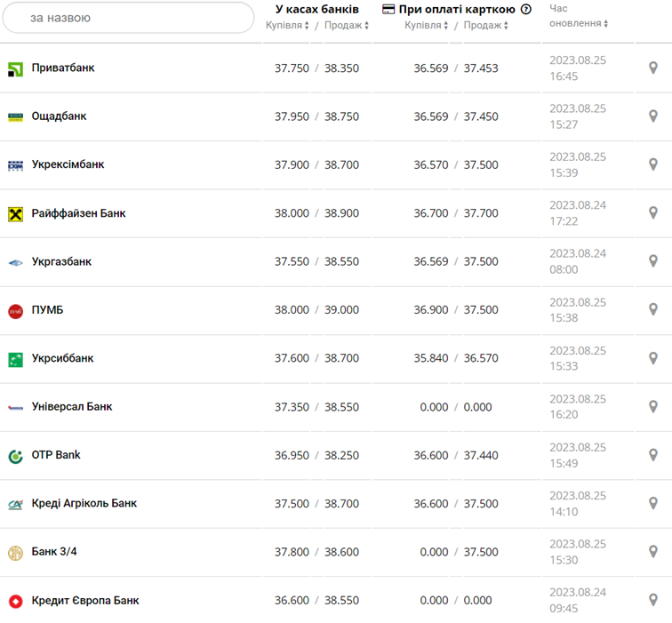Open Креді Агріколь Банк details
Image resolution: width=672 pixels, height=623 pixels.
[x=84, y=504]
